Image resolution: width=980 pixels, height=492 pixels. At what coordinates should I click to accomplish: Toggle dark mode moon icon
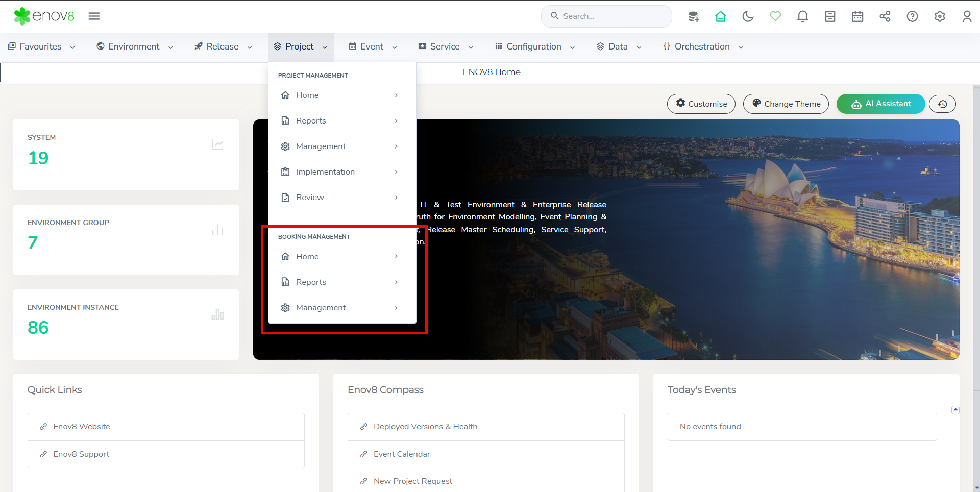click(748, 16)
